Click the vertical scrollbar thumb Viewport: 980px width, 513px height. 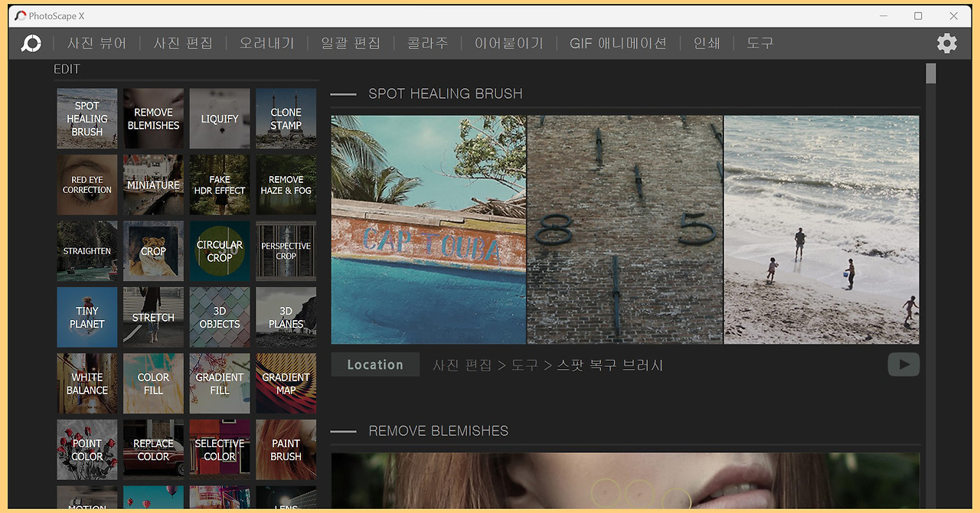pos(931,74)
